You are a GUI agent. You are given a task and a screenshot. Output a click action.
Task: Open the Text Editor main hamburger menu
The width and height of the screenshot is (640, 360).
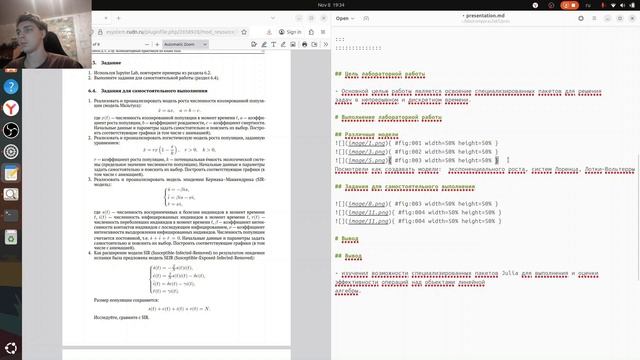pos(594,18)
